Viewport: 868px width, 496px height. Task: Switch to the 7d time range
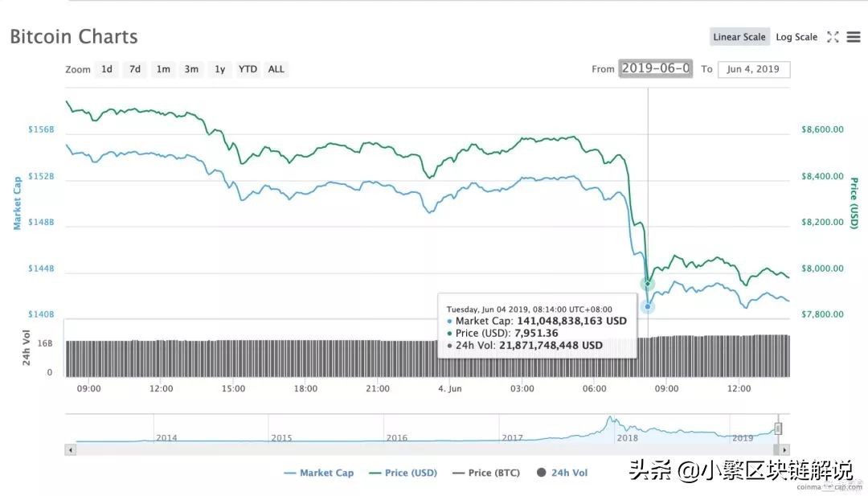134,69
